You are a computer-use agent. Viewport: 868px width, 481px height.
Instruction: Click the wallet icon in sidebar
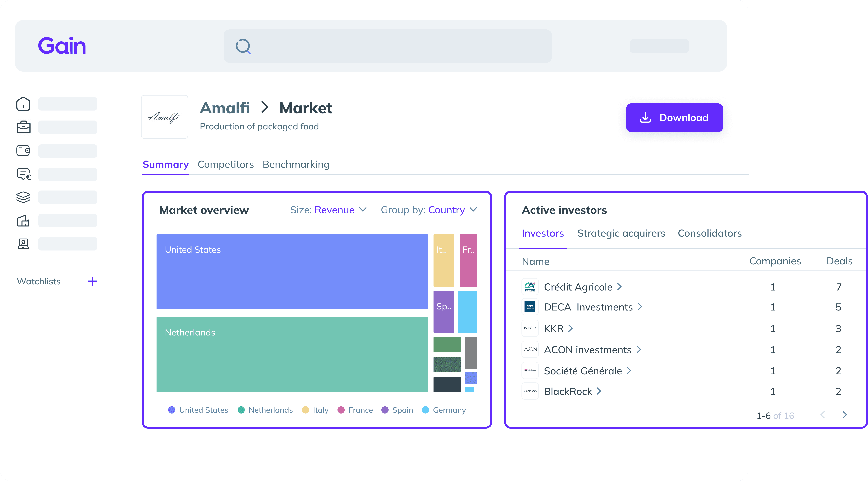point(23,150)
